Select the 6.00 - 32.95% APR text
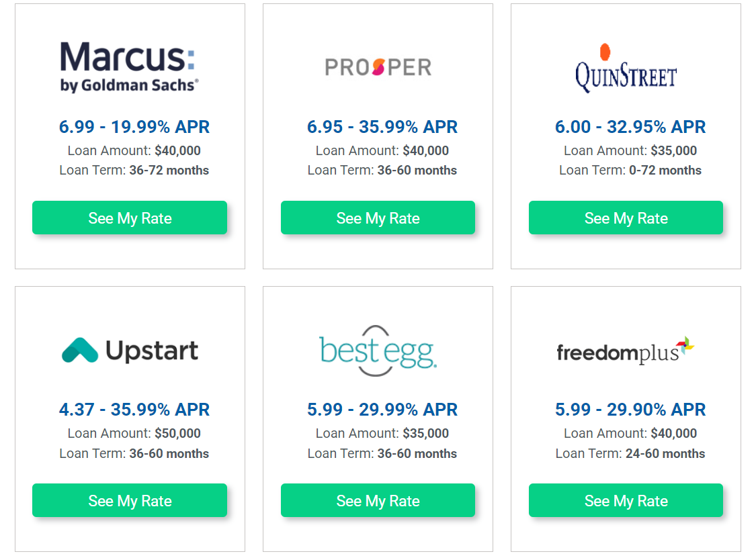 pos(630,127)
